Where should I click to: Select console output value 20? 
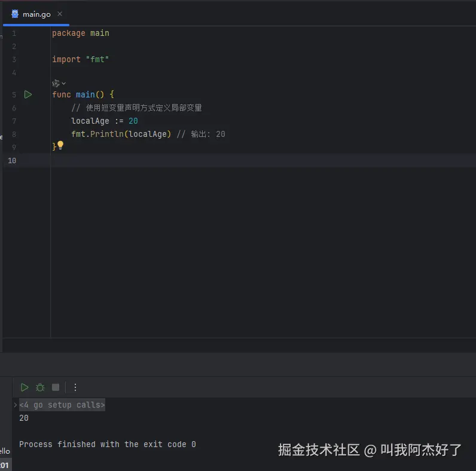24,418
